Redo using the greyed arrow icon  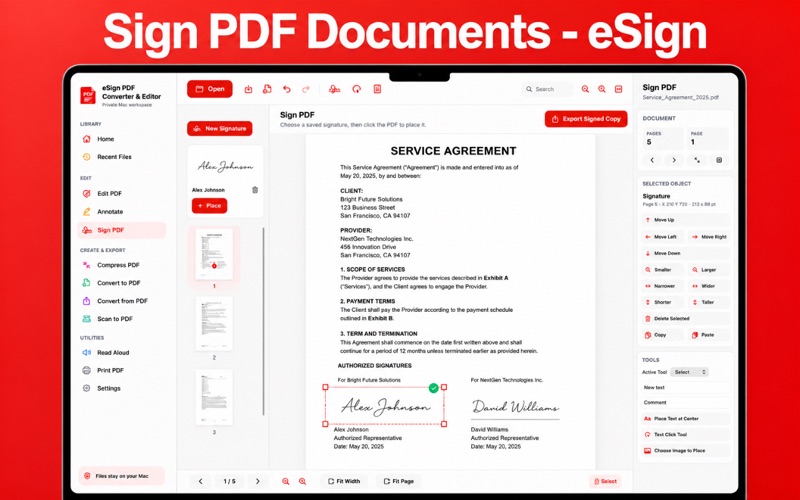click(x=306, y=89)
